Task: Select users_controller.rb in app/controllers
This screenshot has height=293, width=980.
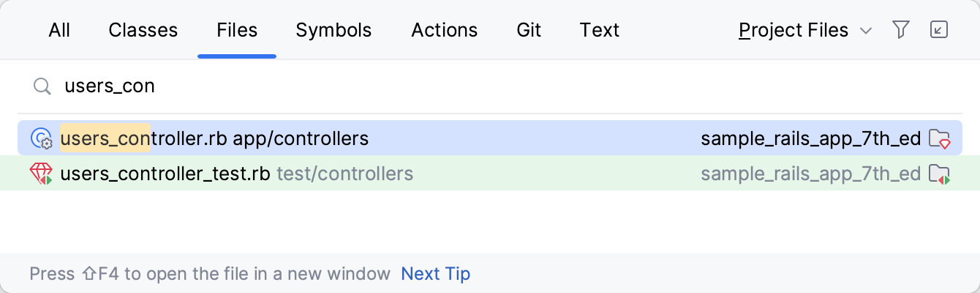Action: coord(215,138)
